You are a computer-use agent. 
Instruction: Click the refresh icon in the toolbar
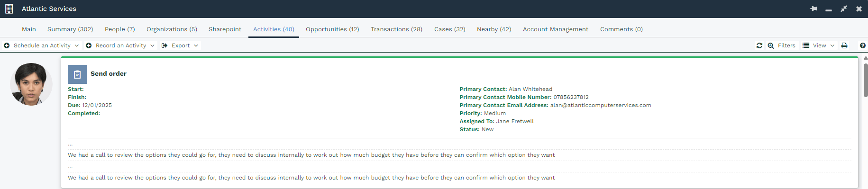pos(759,45)
